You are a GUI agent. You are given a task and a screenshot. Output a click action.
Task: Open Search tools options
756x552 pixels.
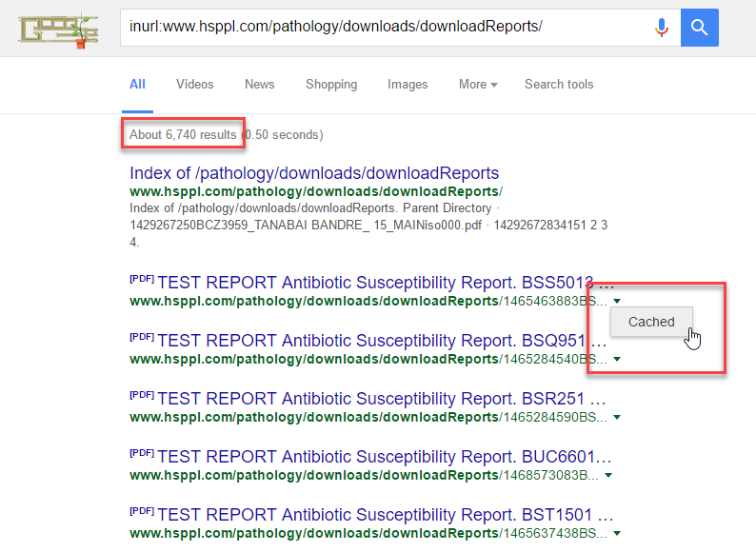(x=559, y=85)
